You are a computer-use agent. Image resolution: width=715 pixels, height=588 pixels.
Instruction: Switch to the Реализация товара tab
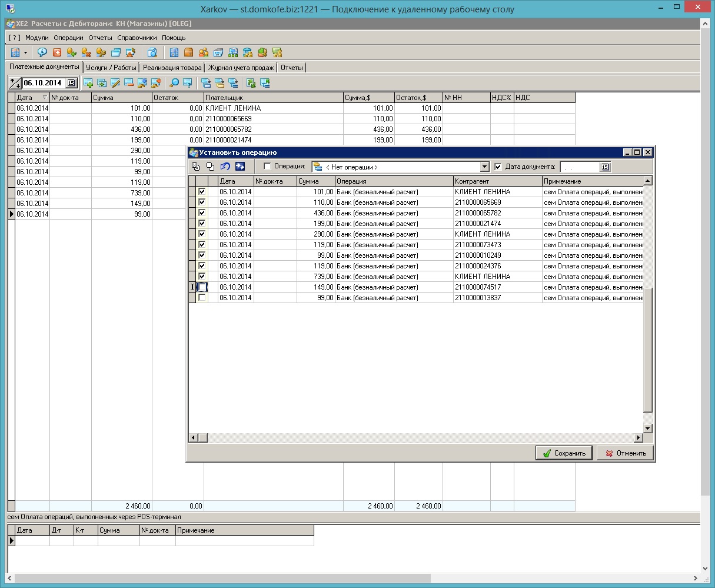(172, 68)
